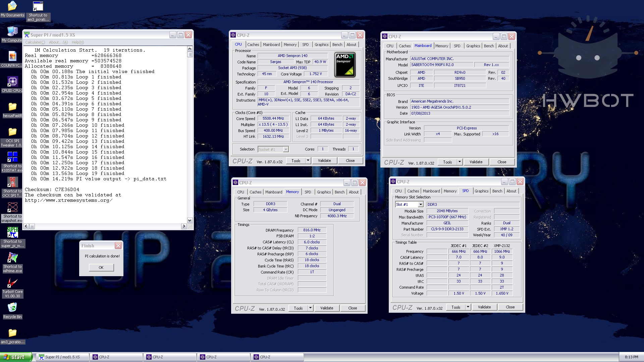Viewport: 644px width, 362px height.
Task: Open Calculate menu in Super PI
Action: point(35,42)
